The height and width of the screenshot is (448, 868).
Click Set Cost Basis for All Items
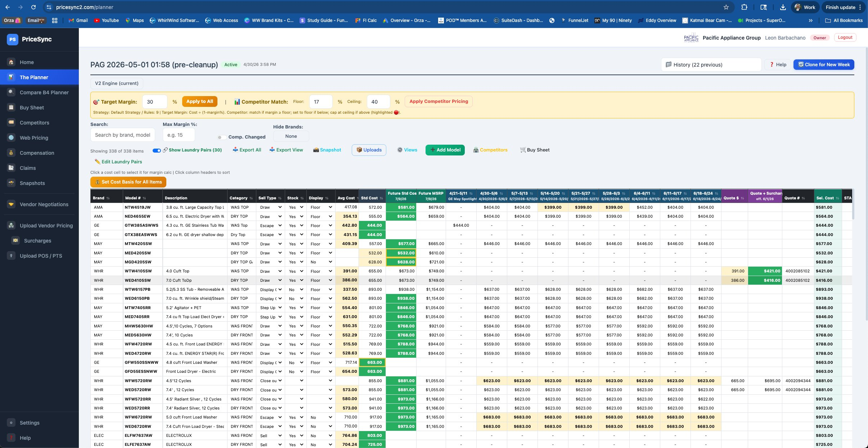(128, 182)
